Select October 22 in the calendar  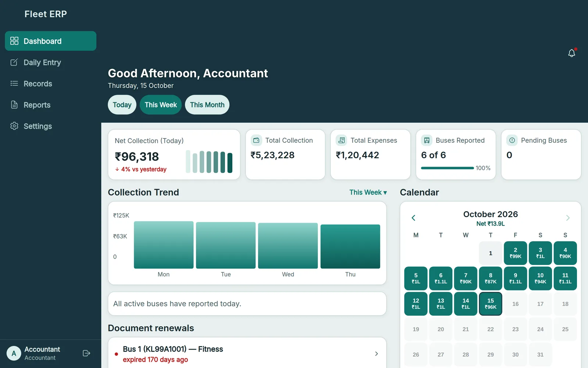coord(491,329)
